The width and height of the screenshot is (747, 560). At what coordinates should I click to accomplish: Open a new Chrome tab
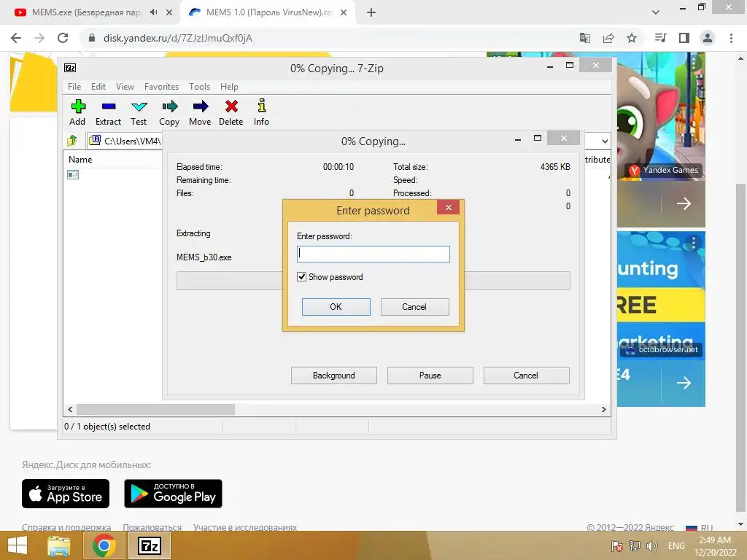pyautogui.click(x=371, y=13)
